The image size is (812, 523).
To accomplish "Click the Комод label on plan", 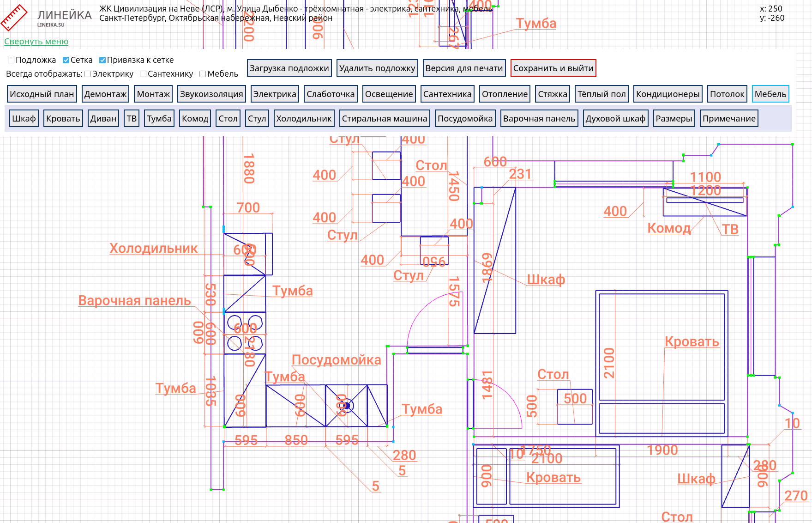I will click(x=669, y=228).
